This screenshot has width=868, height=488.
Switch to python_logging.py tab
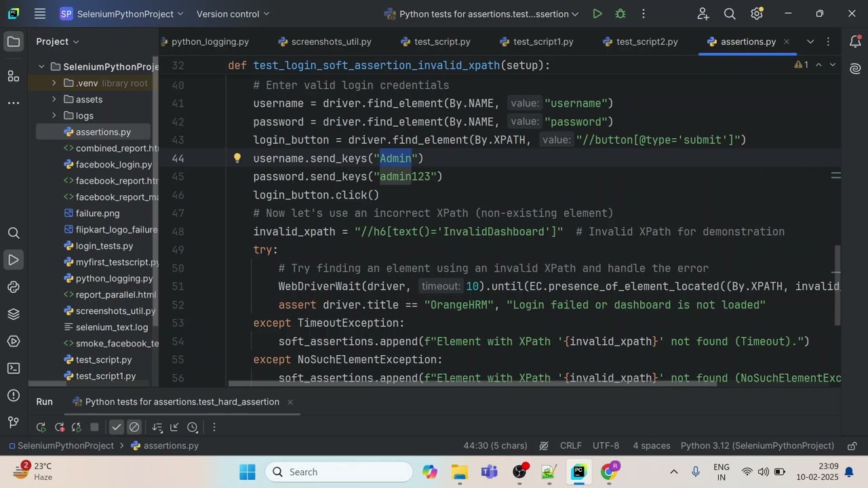205,41
